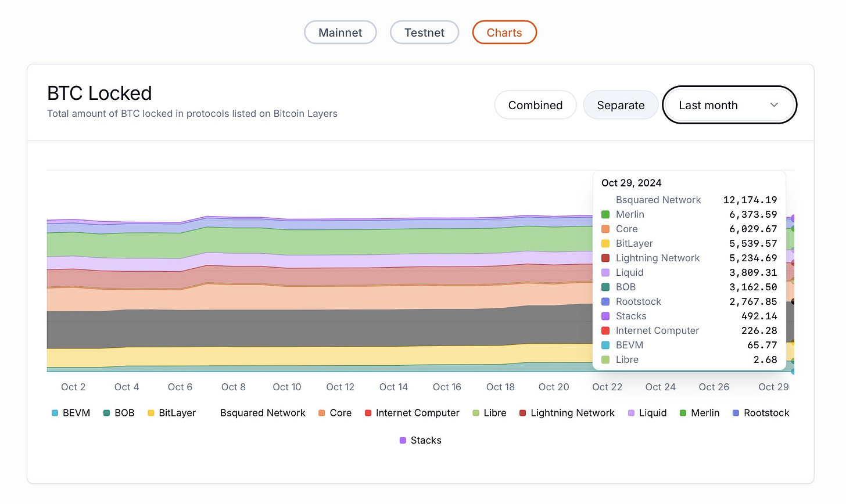Click the Stacks purple legend icon

[403, 441]
